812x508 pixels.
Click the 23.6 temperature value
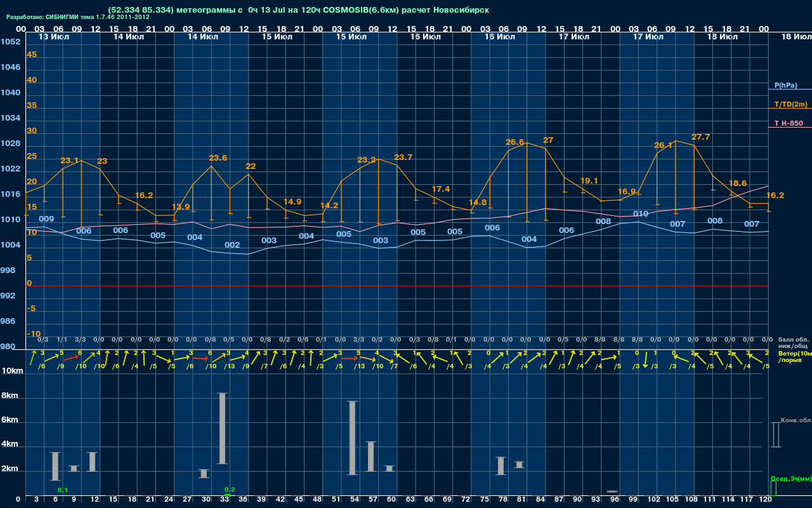[x=218, y=158]
